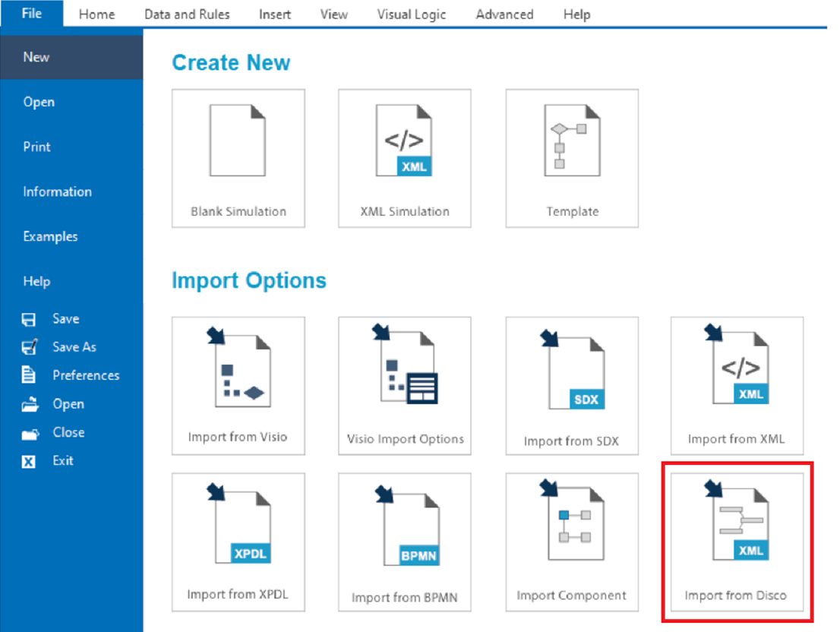The image size is (840, 632).
Task: Open the Information section in sidebar
Action: click(57, 191)
